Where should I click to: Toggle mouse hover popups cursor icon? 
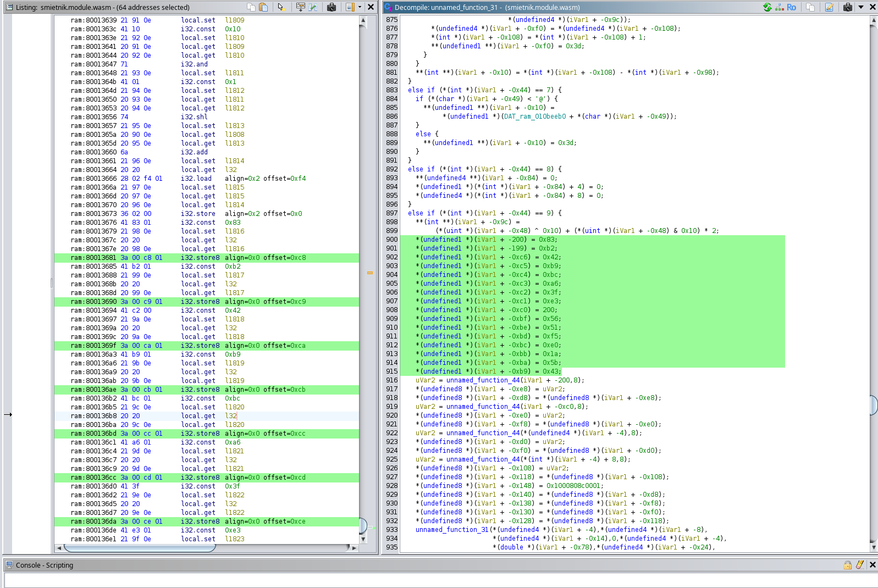coord(281,7)
